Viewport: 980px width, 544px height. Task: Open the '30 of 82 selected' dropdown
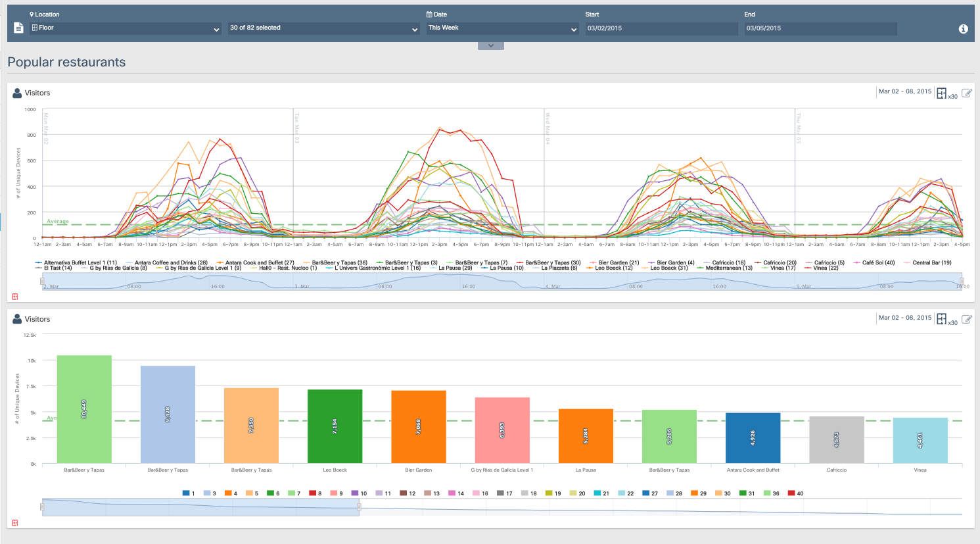pos(323,28)
